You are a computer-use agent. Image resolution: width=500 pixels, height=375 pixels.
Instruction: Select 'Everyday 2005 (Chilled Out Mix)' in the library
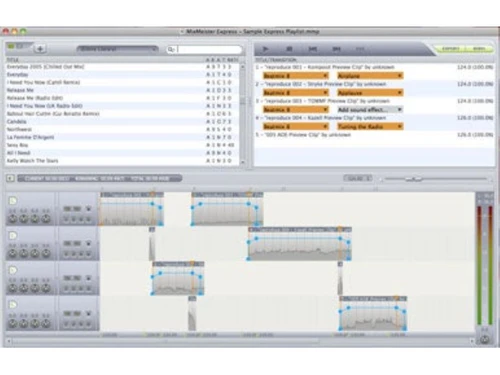point(122,67)
